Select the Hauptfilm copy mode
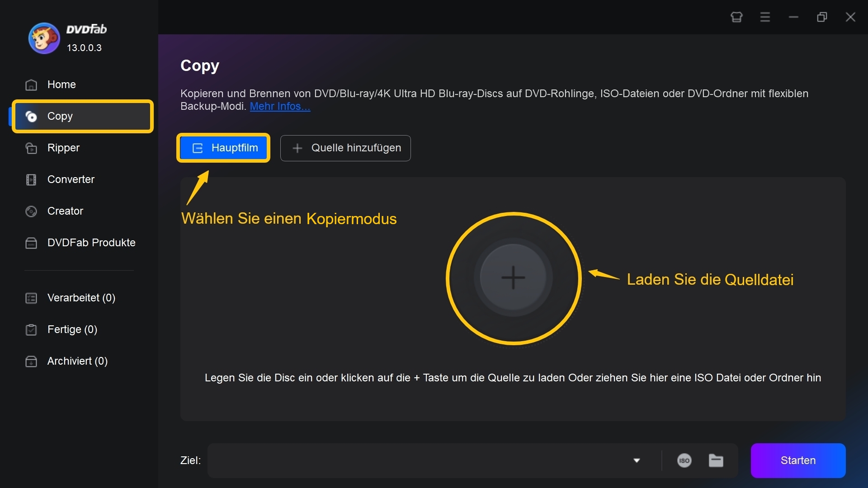Viewport: 868px width, 488px height. pyautogui.click(x=225, y=148)
